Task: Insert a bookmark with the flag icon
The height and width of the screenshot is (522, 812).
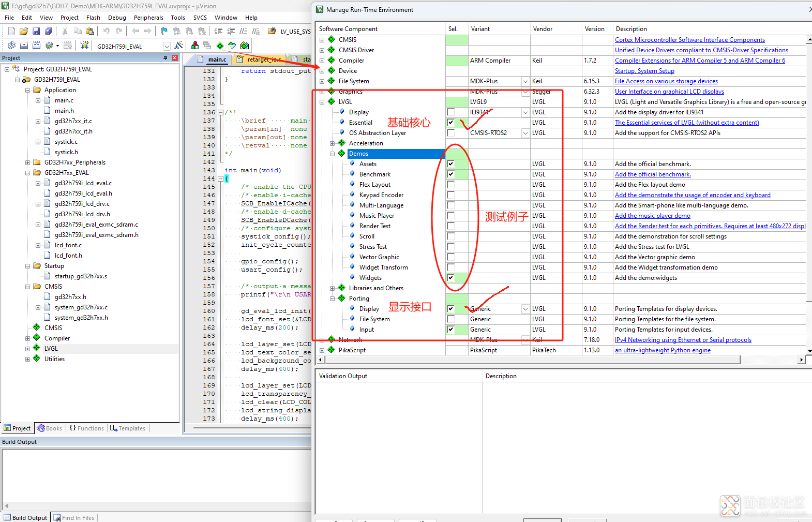Action: tap(164, 31)
